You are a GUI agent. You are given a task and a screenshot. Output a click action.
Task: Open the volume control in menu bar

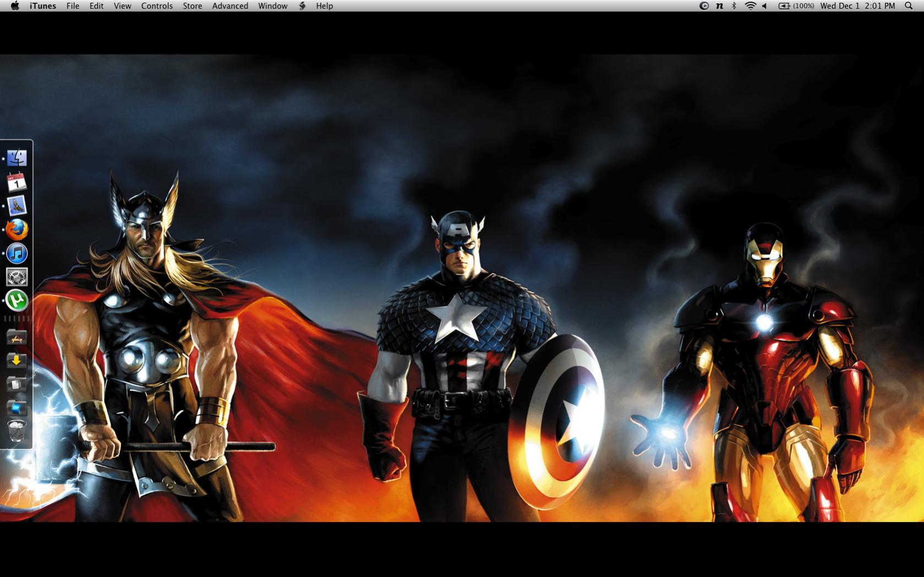point(764,6)
